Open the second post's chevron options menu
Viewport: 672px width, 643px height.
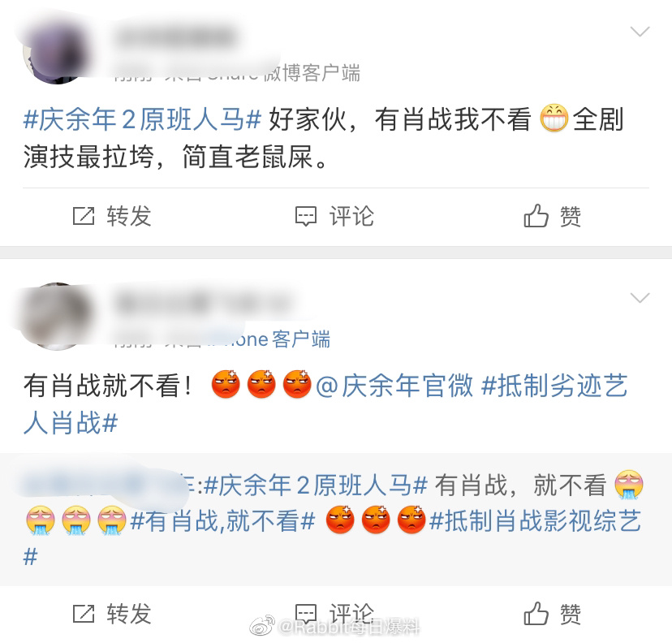pos(640,297)
